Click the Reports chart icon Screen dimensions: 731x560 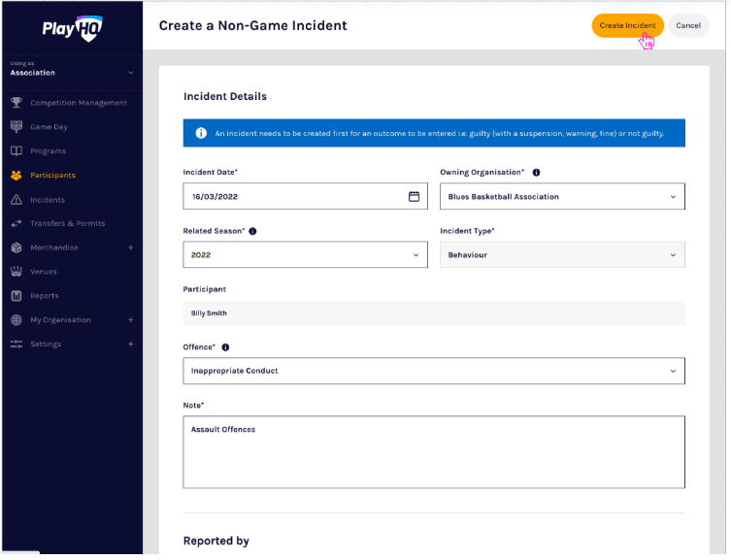coord(17,296)
